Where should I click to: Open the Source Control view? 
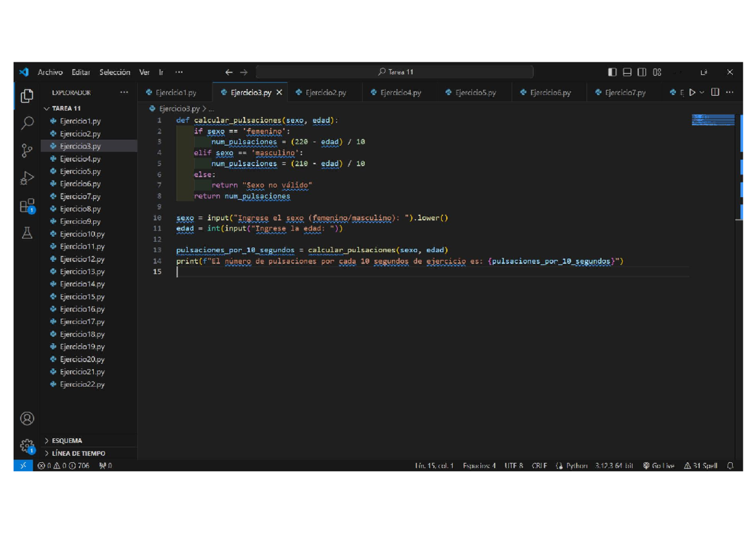coord(27,151)
